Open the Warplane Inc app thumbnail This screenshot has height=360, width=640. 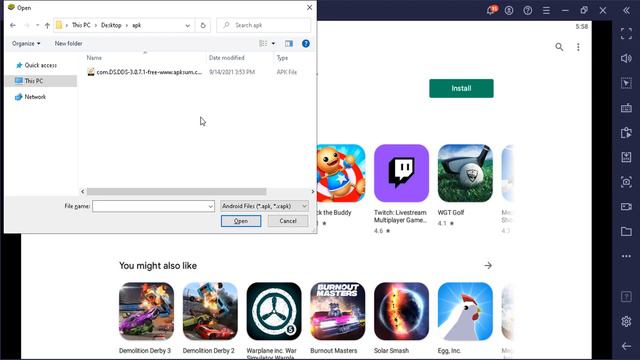(274, 311)
